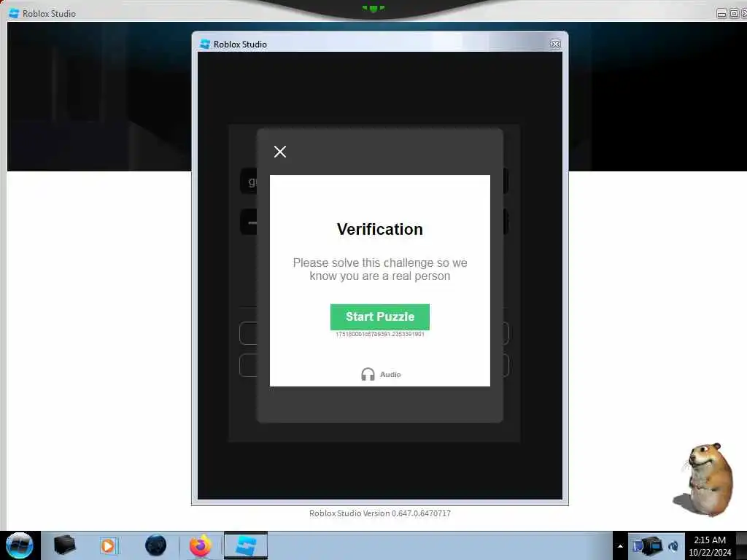Open the volume speaker tray icon
747x560 pixels.
pos(673,546)
